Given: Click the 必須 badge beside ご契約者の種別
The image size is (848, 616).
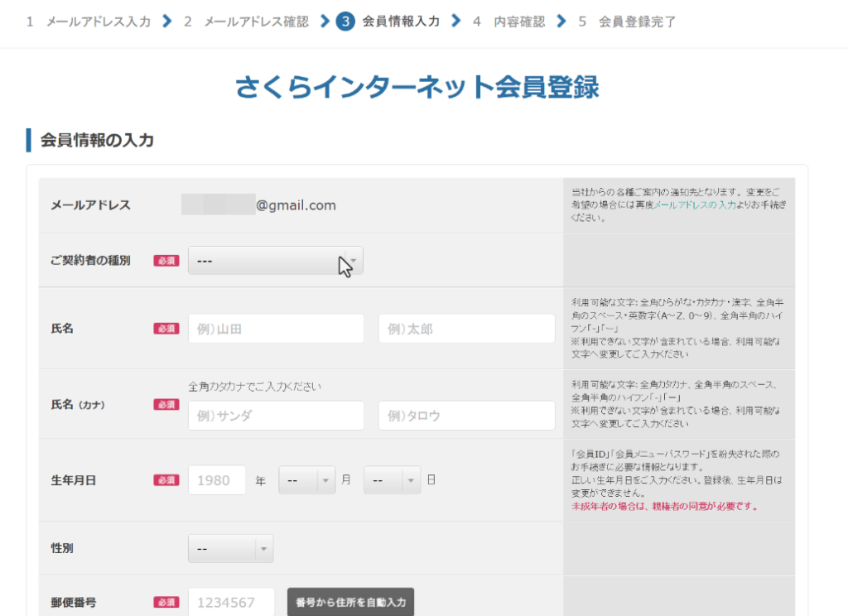Looking at the screenshot, I should click(166, 261).
